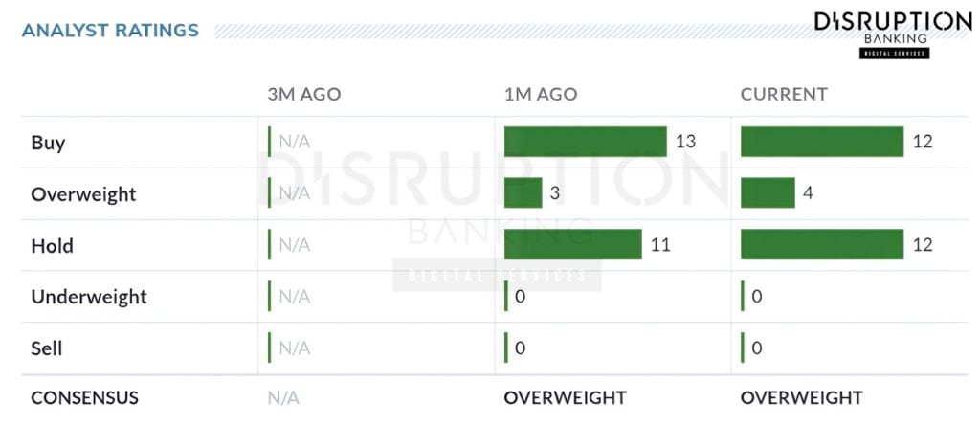Click the Overweight row label
The width and height of the screenshot is (980, 426).
pyautogui.click(x=83, y=194)
